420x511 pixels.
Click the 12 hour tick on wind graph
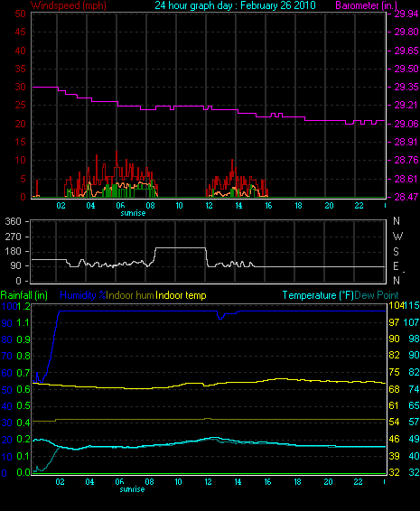(209, 206)
